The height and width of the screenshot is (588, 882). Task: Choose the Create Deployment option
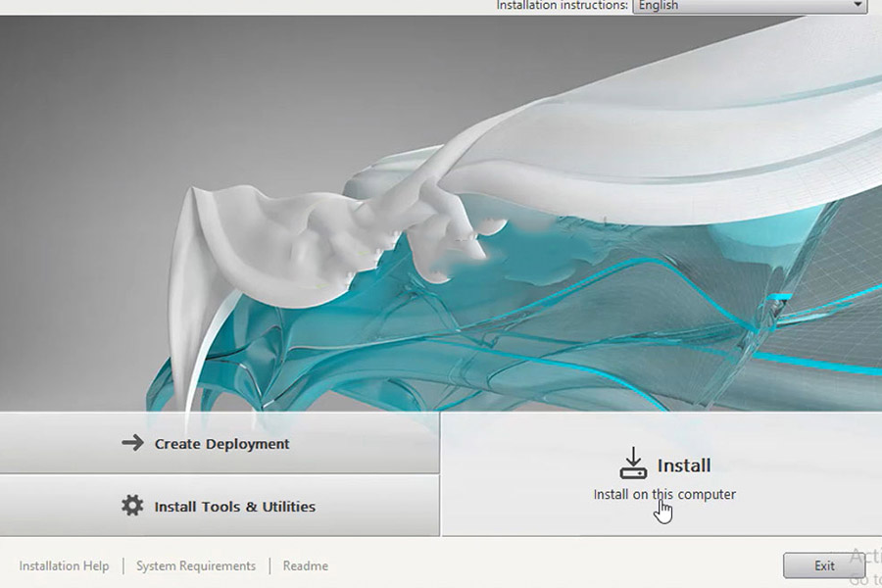(x=220, y=443)
